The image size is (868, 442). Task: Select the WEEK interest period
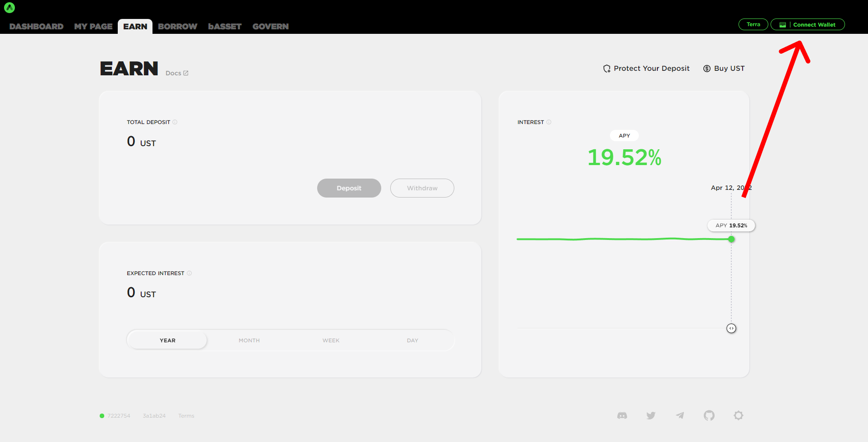tap(331, 341)
